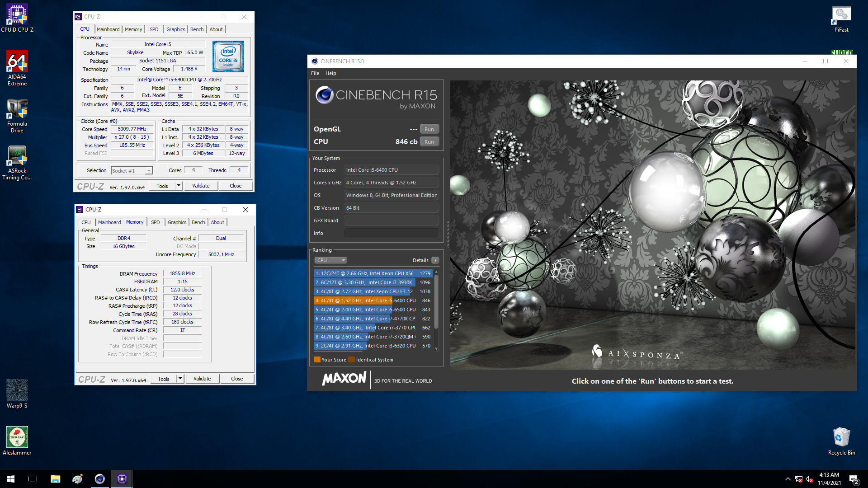868x488 pixels.
Task: Open Windows Start menu
Action: 11,479
